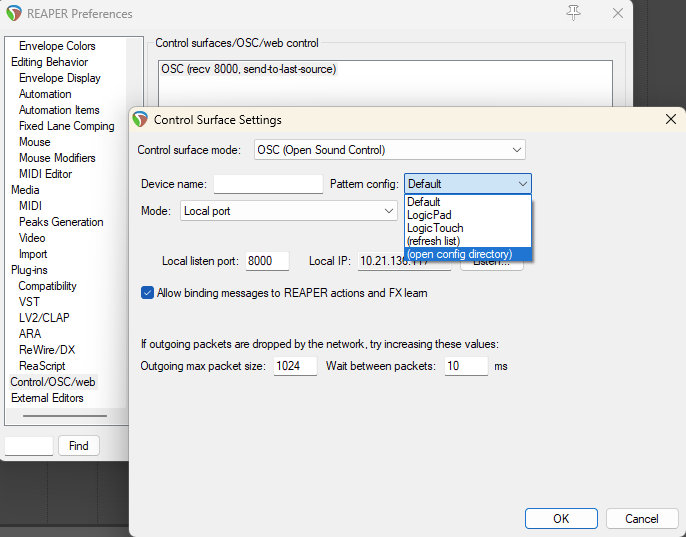The image size is (686, 537).
Task: Click the Local listen port field
Action: point(267,261)
